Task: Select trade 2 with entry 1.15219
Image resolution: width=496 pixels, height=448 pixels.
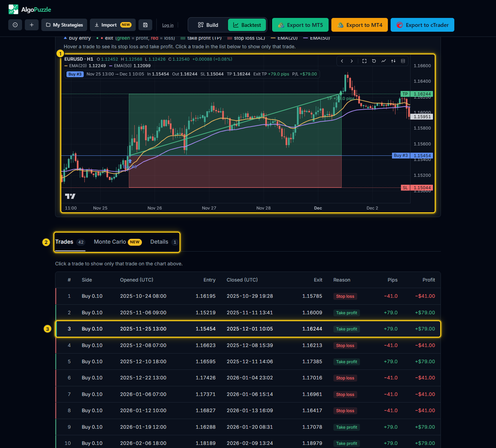Action: pos(248,313)
